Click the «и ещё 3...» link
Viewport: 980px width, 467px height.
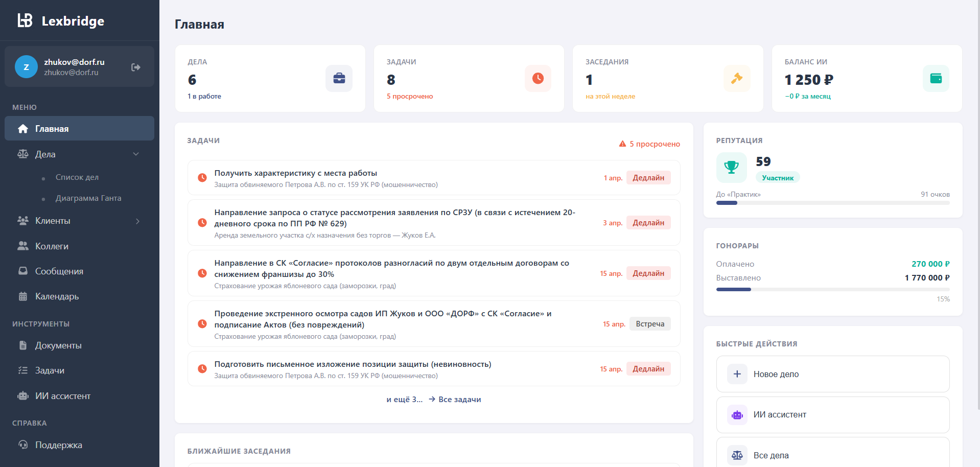tap(404, 399)
